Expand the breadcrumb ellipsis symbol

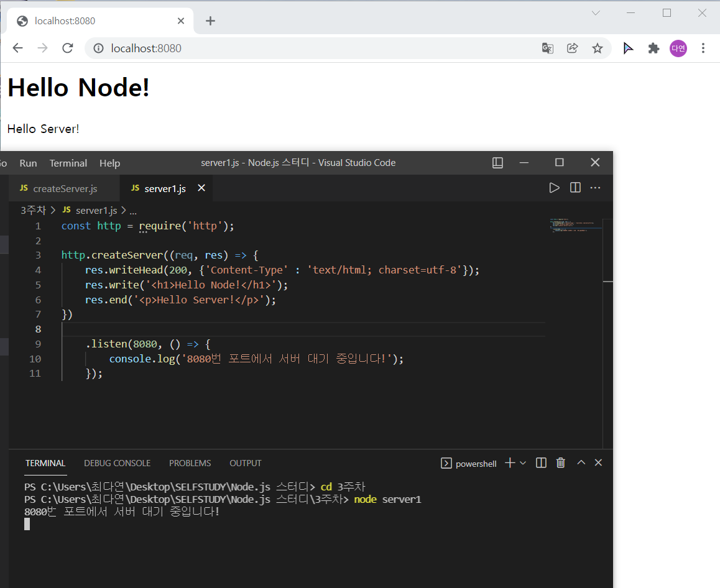[133, 211]
